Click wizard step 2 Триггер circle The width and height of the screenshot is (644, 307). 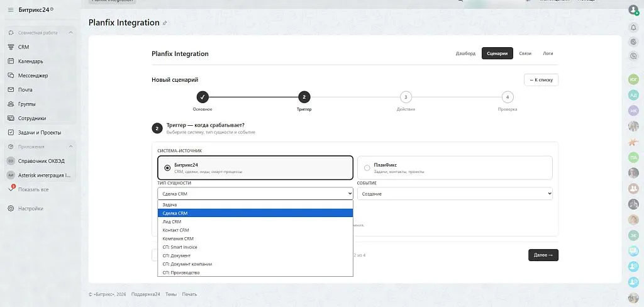[x=304, y=98]
